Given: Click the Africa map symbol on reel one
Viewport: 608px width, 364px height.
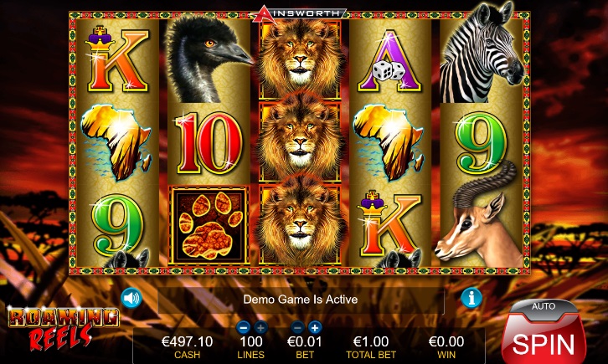Looking at the screenshot, I should (x=116, y=142).
